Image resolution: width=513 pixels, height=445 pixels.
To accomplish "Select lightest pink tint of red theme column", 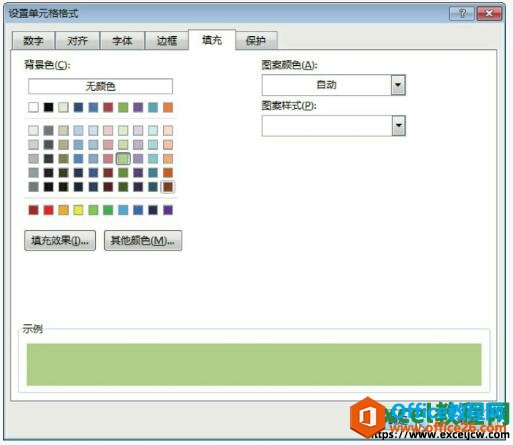I will [108, 130].
